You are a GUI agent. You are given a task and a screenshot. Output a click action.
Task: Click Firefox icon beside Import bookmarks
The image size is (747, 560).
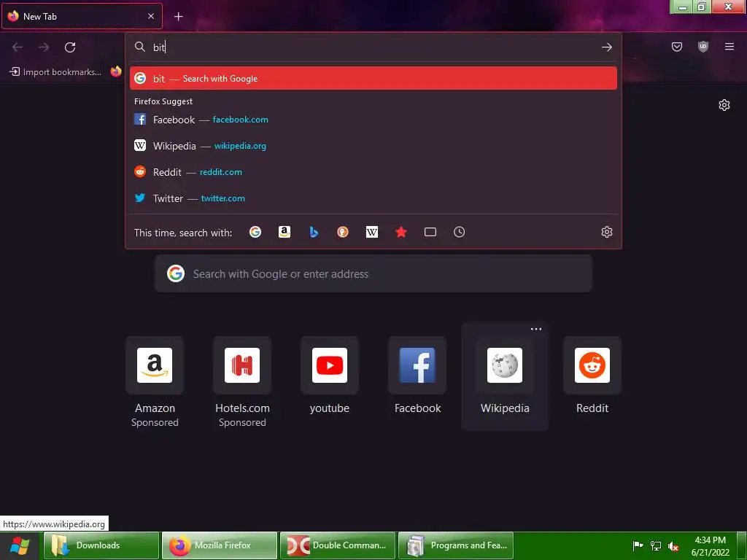point(116,71)
